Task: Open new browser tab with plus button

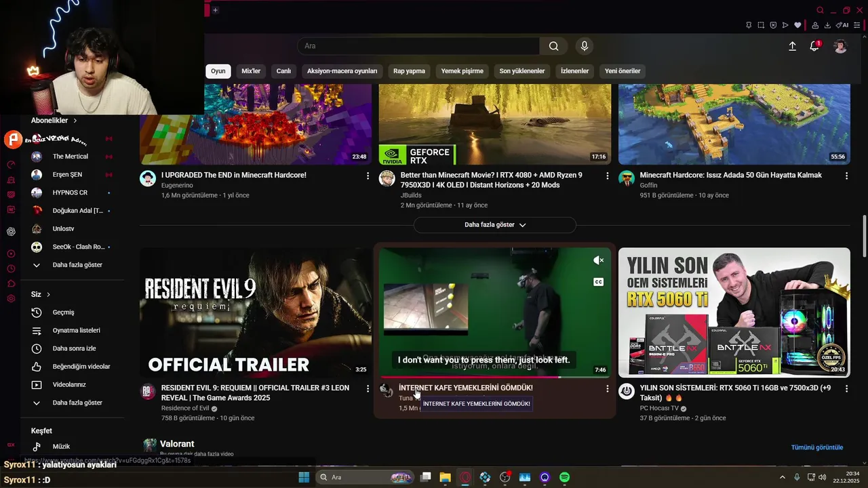Action: coord(215,10)
